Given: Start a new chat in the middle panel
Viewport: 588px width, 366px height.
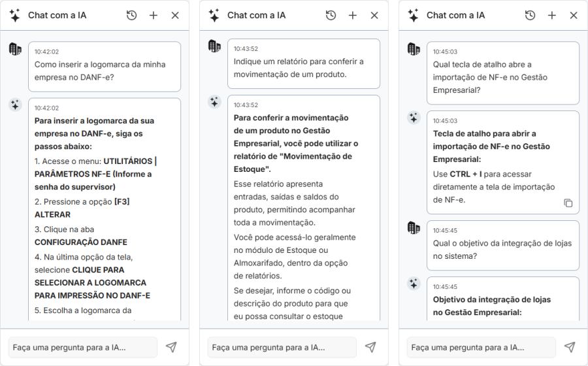Looking at the screenshot, I should 353,16.
